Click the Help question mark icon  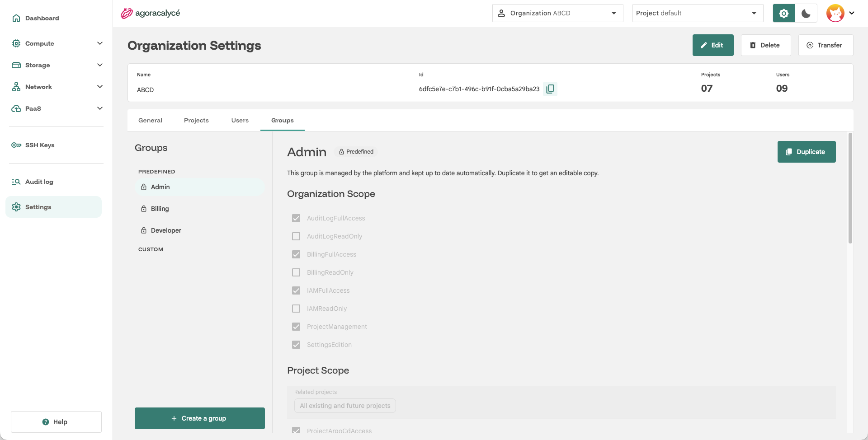[x=46, y=422]
